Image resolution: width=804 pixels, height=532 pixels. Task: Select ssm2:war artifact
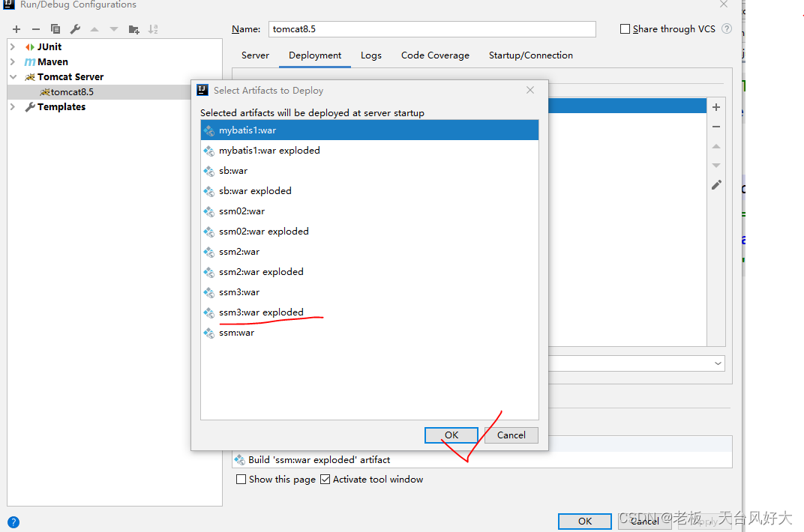tap(370, 252)
